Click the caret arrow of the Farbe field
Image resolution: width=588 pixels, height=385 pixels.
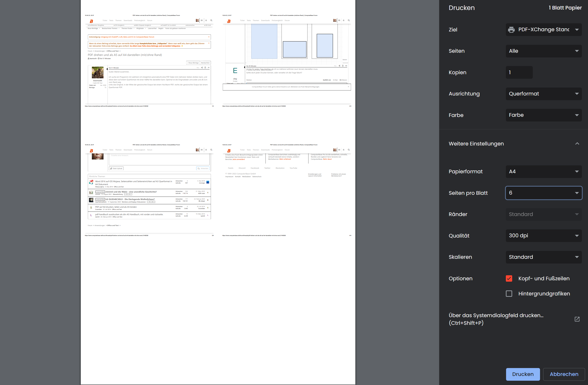click(577, 115)
